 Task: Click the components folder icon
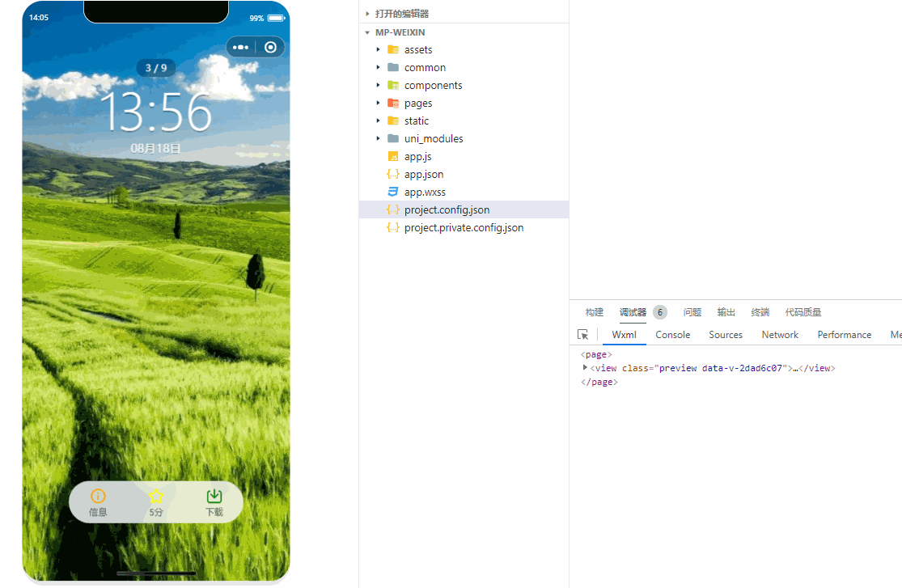393,85
